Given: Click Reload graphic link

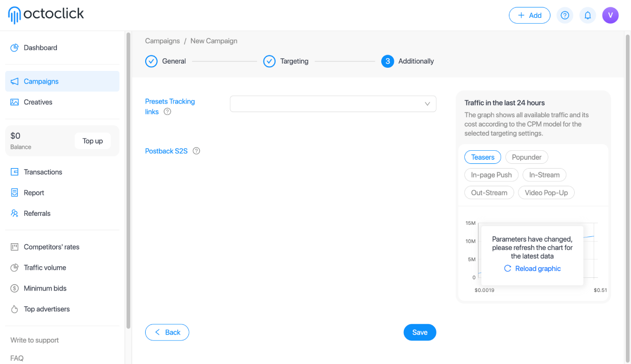Looking at the screenshot, I should coord(538,268).
